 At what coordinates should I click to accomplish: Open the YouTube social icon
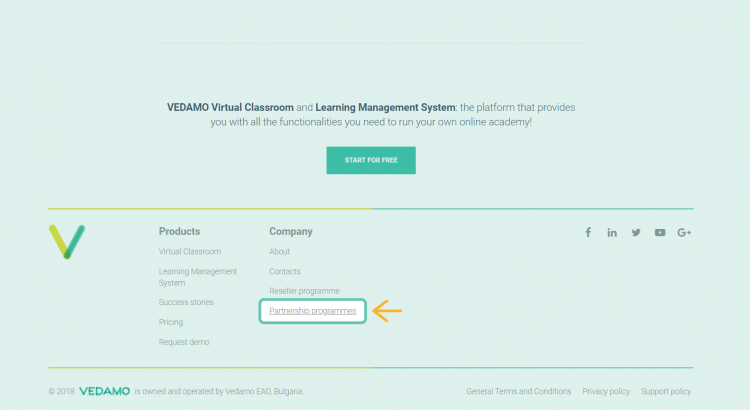660,233
